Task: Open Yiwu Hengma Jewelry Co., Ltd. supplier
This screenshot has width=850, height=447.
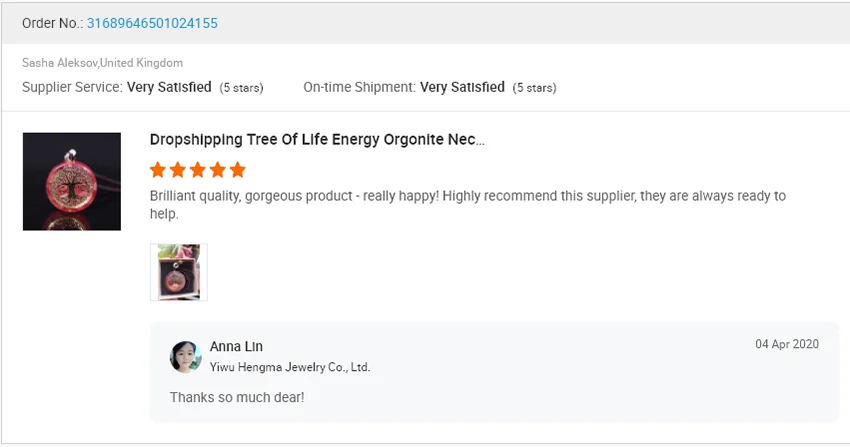Action: (x=290, y=367)
